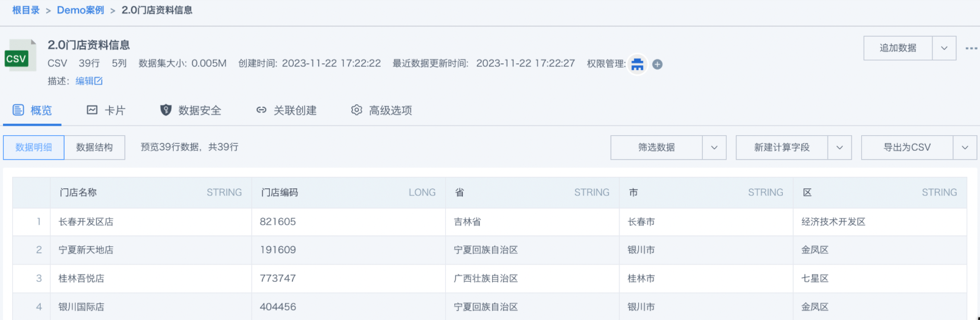Click the 数据安全 shield icon
This screenshot has height=320, width=980.
pyautogui.click(x=166, y=110)
